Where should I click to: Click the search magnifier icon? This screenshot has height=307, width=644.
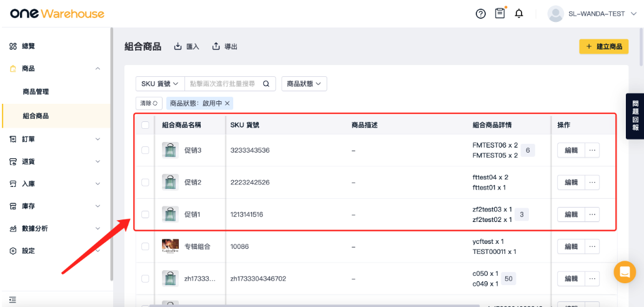point(266,84)
